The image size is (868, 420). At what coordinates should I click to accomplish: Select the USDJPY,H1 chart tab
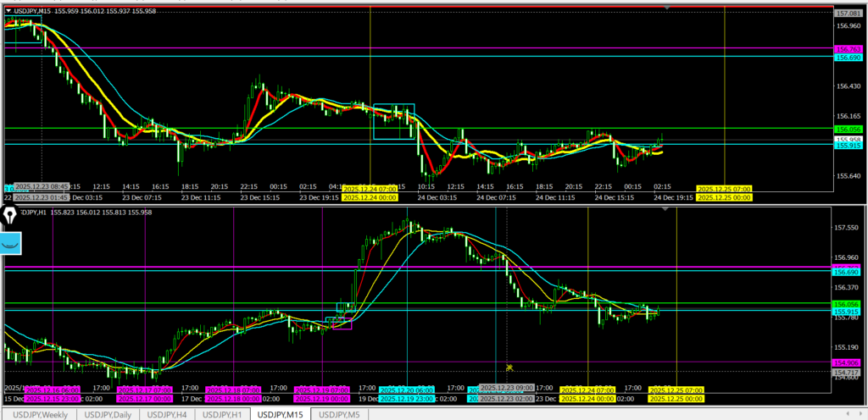[x=225, y=414]
